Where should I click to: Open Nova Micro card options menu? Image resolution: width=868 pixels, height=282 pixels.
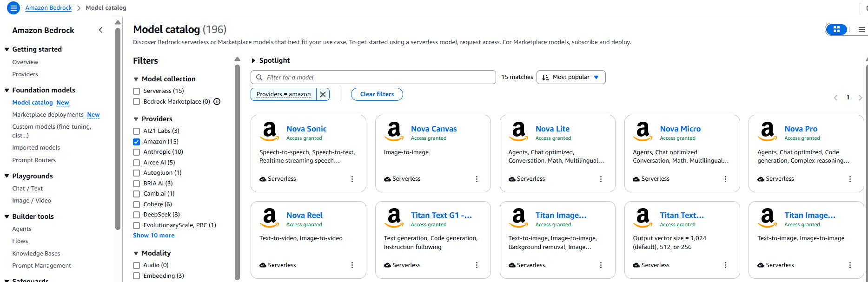click(x=725, y=179)
